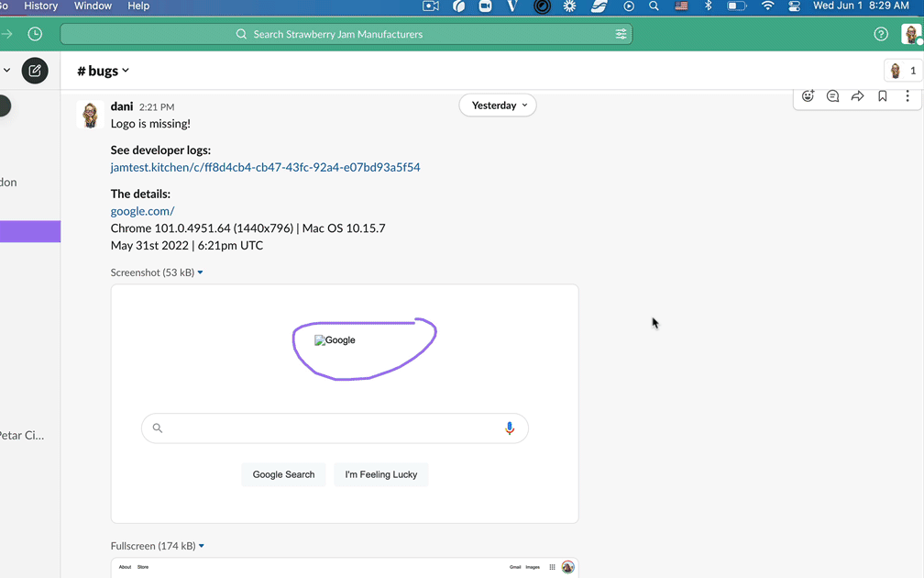The height and width of the screenshot is (578, 924).
Task: Open the Yesterday date jump dropdown
Action: pos(498,105)
